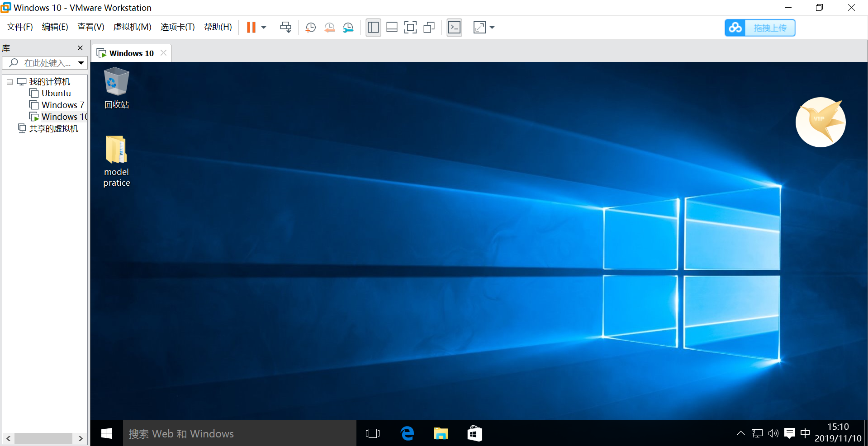The height and width of the screenshot is (446, 868).
Task: Open the 虚拟机(M) menu
Action: (x=132, y=27)
